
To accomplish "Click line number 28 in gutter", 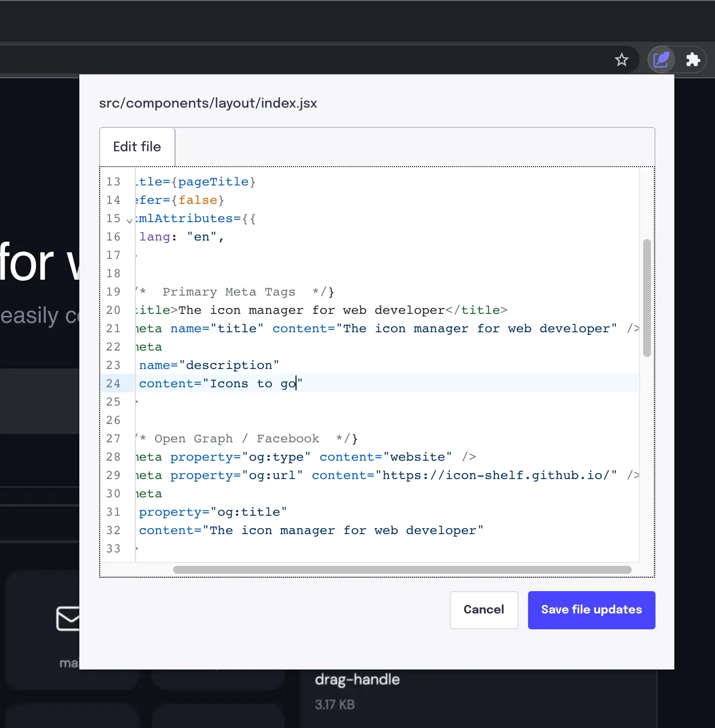I will pos(114,457).
